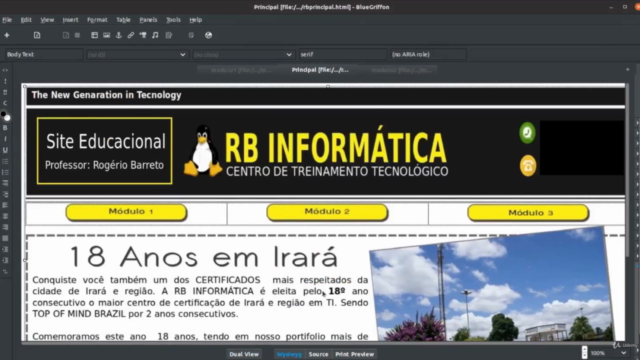Screen dimensions: 640x360
Task: Click the Módulo 2 yellow button
Action: 327,212
